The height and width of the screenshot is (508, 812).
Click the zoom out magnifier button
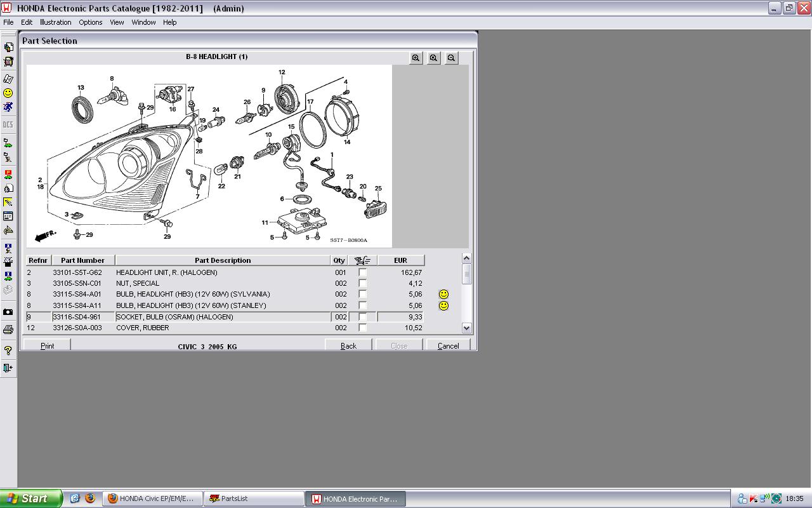(451, 58)
